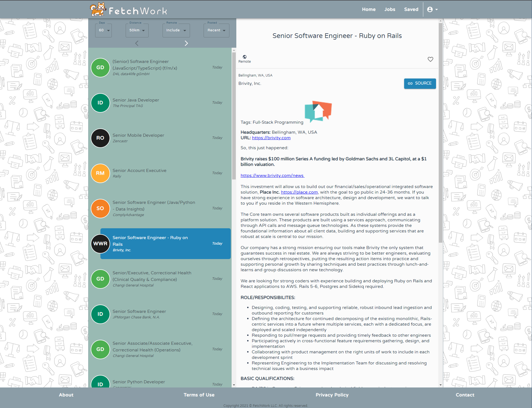Click 'Changi General Hospital' under Clinical Quality job
The height and width of the screenshot is (408, 532).
[x=133, y=285]
